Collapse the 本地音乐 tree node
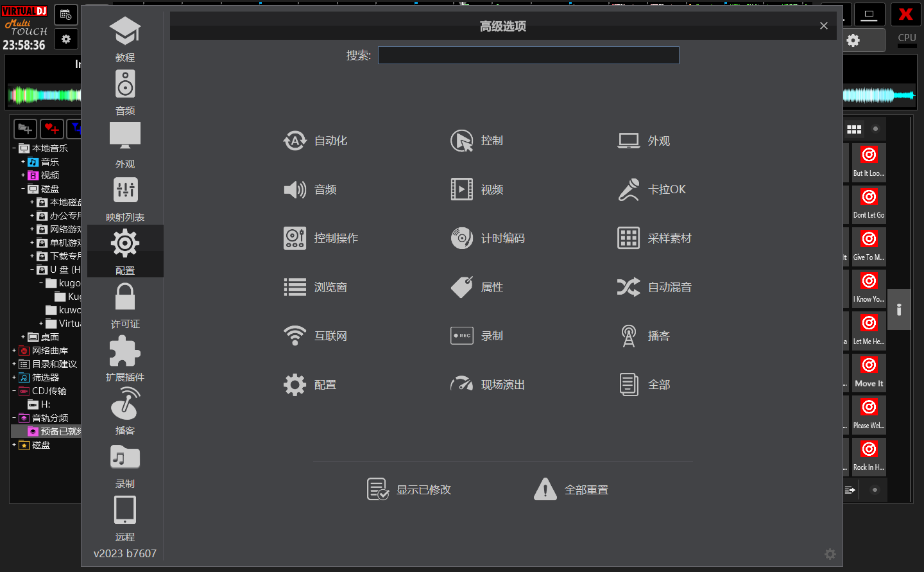 [14, 148]
